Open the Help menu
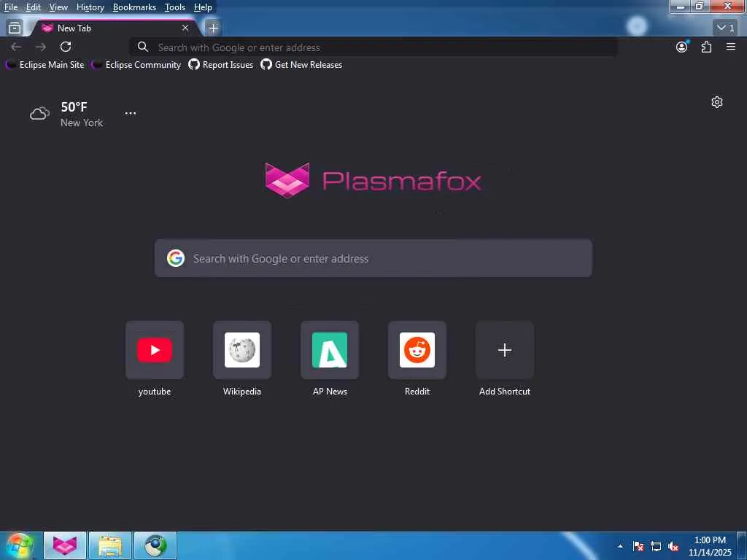The image size is (747, 560). tap(203, 7)
